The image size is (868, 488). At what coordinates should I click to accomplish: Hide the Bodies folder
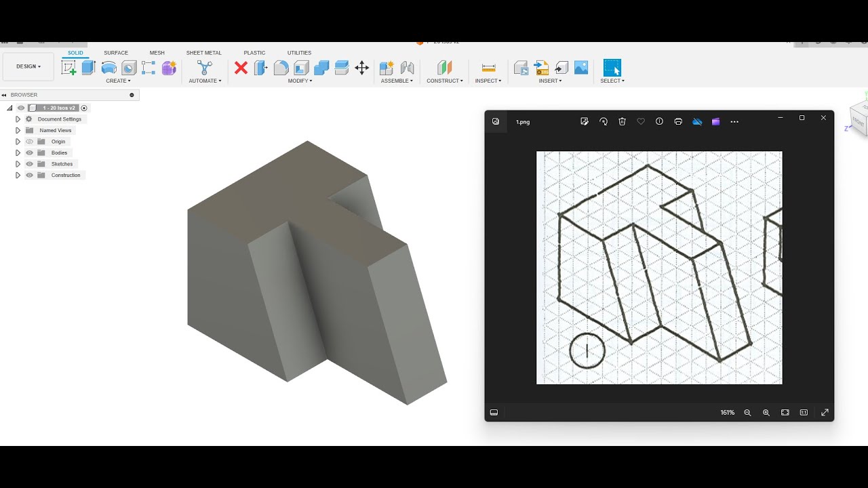(x=29, y=152)
